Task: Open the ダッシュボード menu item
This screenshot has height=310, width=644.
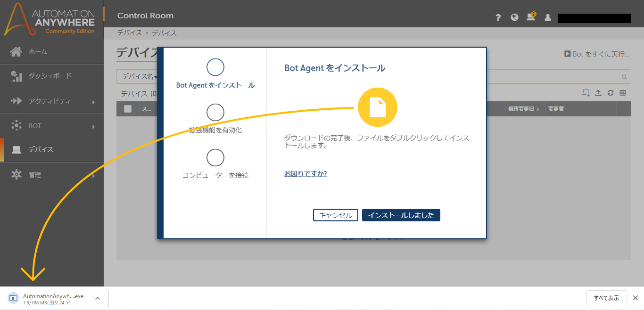Action: (x=52, y=76)
